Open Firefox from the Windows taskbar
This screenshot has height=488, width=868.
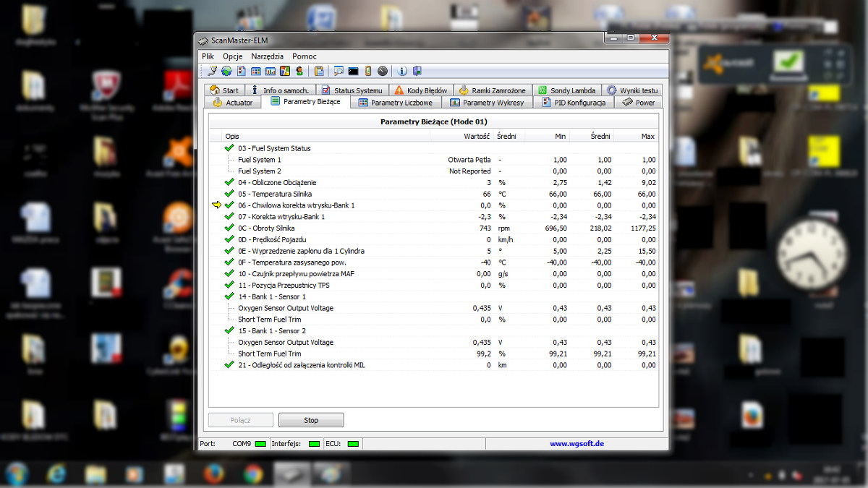point(213,474)
